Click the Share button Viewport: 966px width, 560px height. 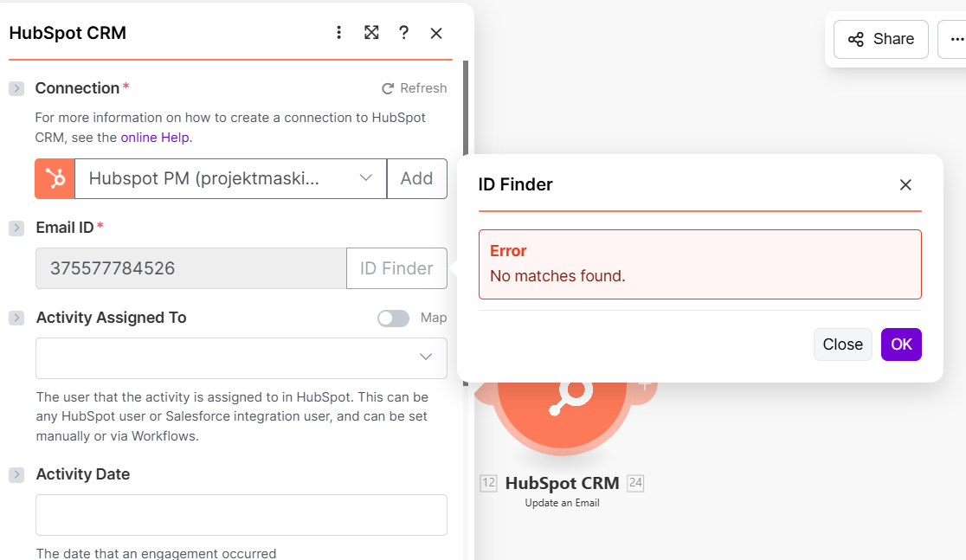tap(880, 39)
